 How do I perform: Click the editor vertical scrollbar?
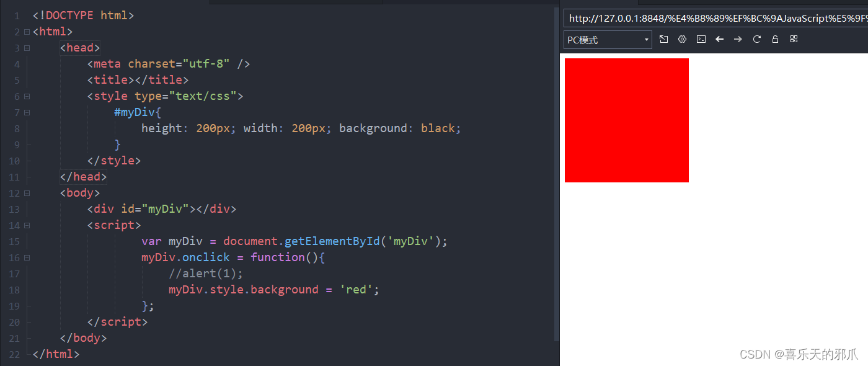[x=556, y=174]
